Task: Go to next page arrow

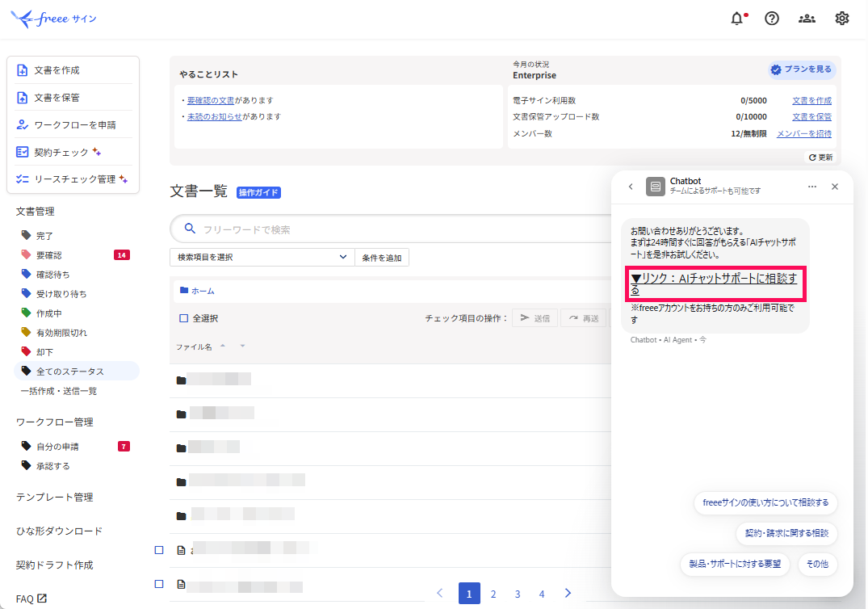Action: click(x=568, y=593)
